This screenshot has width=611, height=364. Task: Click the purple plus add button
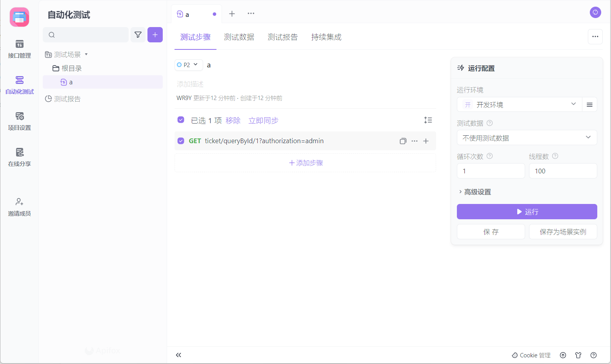(155, 35)
